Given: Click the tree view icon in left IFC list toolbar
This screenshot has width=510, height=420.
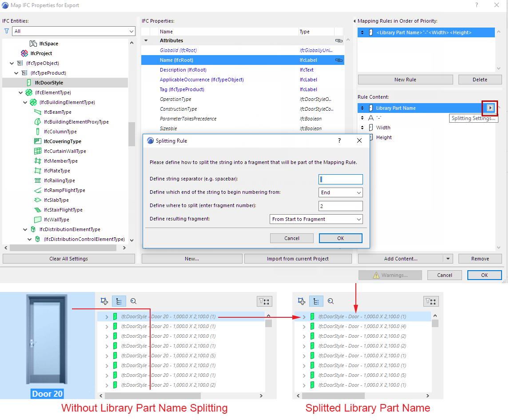Looking at the screenshot, I should coord(119,301).
